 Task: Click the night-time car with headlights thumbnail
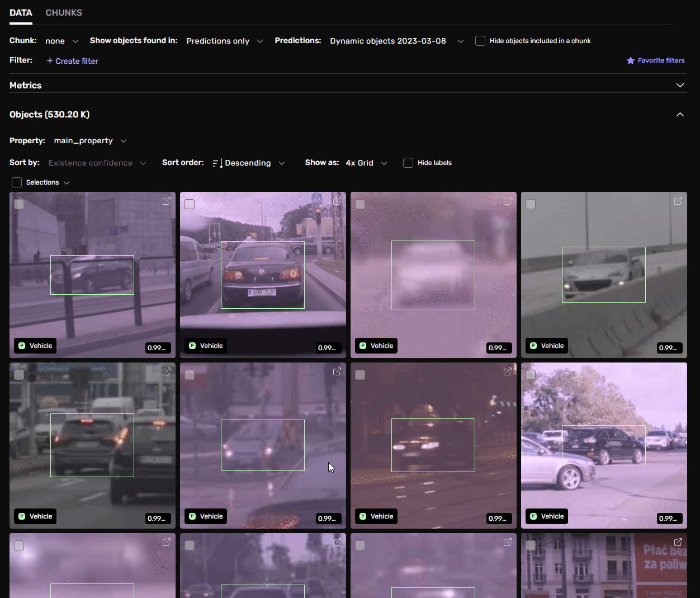[x=433, y=445]
